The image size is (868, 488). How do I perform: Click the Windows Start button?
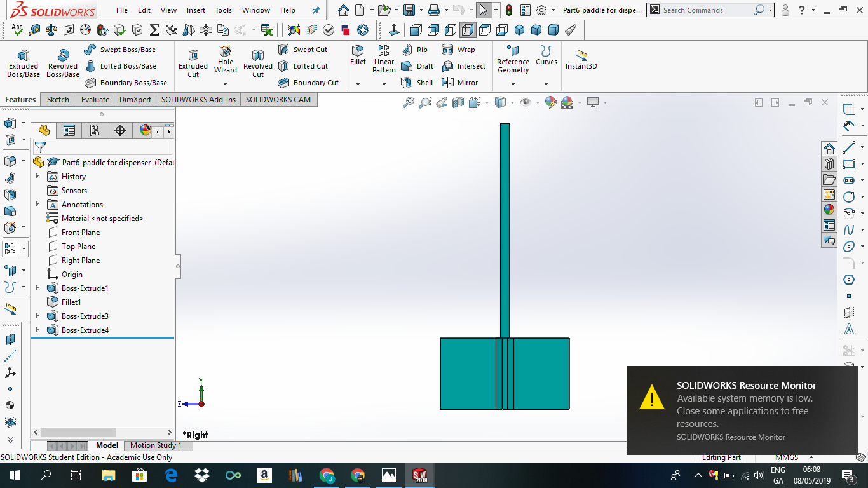click(x=15, y=475)
